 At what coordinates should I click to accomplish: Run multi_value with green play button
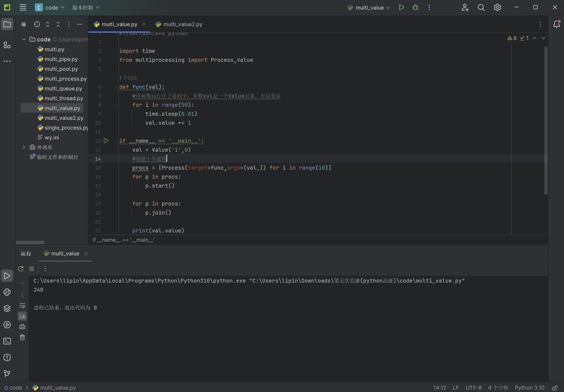click(401, 8)
